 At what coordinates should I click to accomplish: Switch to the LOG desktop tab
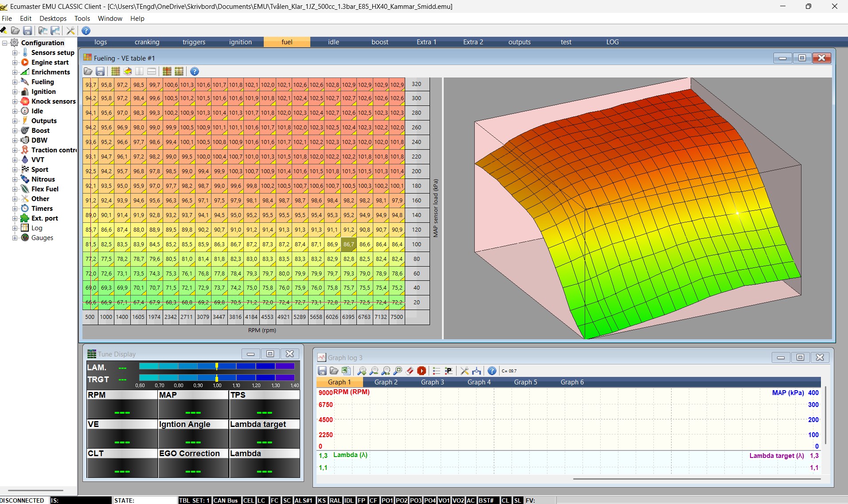click(x=613, y=42)
